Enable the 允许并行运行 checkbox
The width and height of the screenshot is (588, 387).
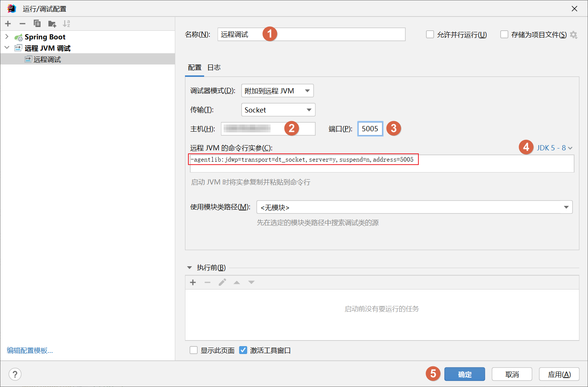tap(430, 34)
